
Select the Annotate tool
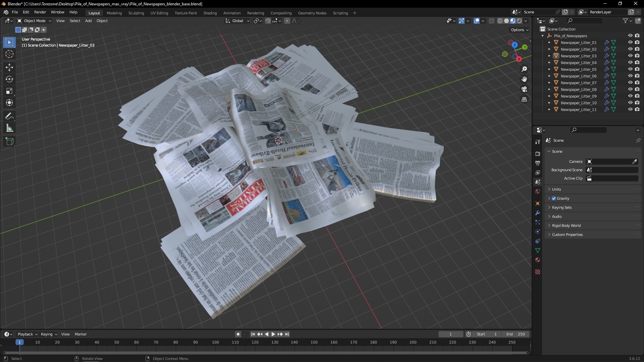(x=9, y=116)
